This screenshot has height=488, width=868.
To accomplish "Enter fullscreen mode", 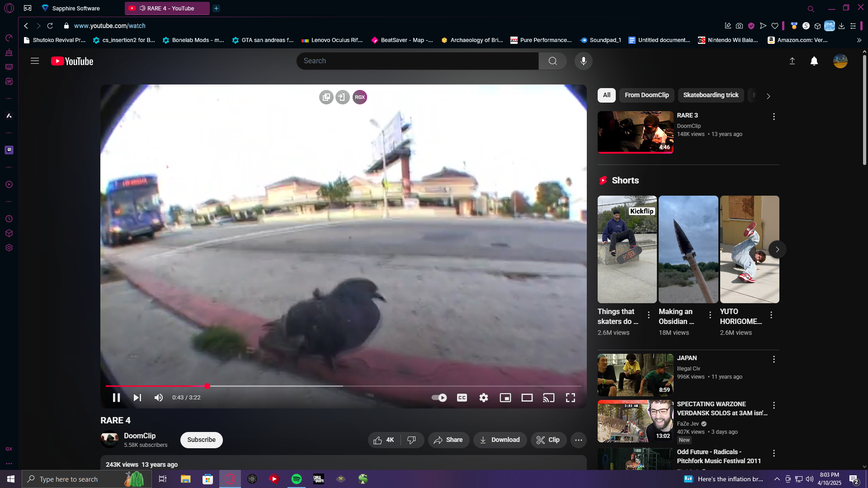I will (570, 398).
